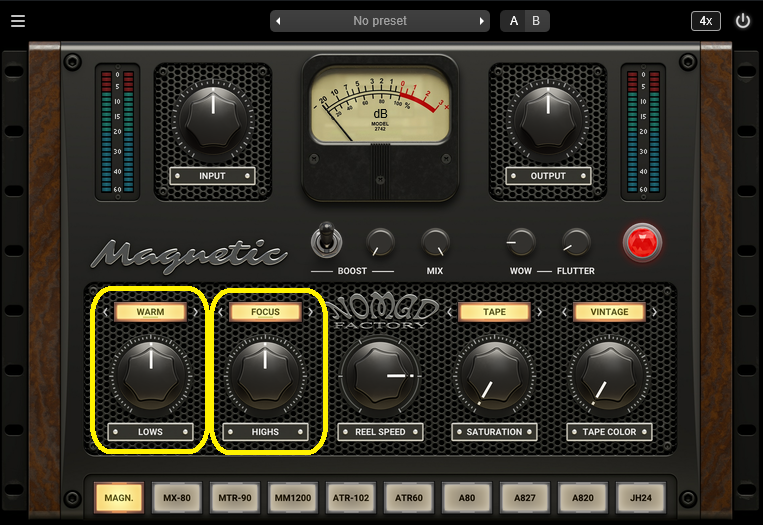Select A comparison state
Viewport: 763px width, 525px height.
pyautogui.click(x=513, y=21)
